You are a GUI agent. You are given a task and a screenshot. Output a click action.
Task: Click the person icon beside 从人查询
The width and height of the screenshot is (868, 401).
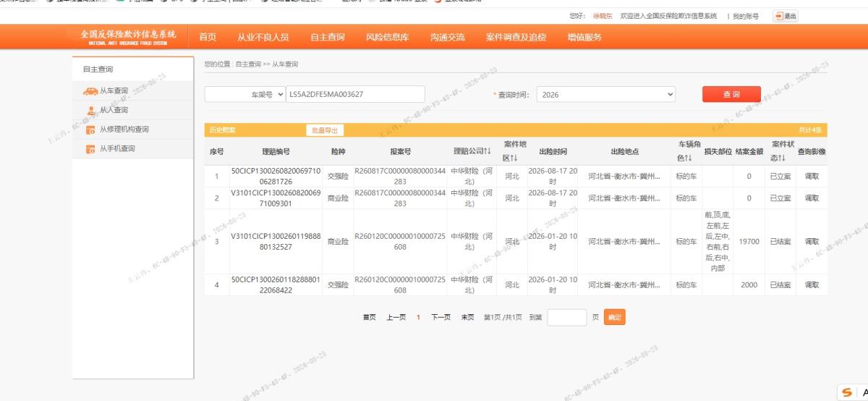[x=90, y=111]
